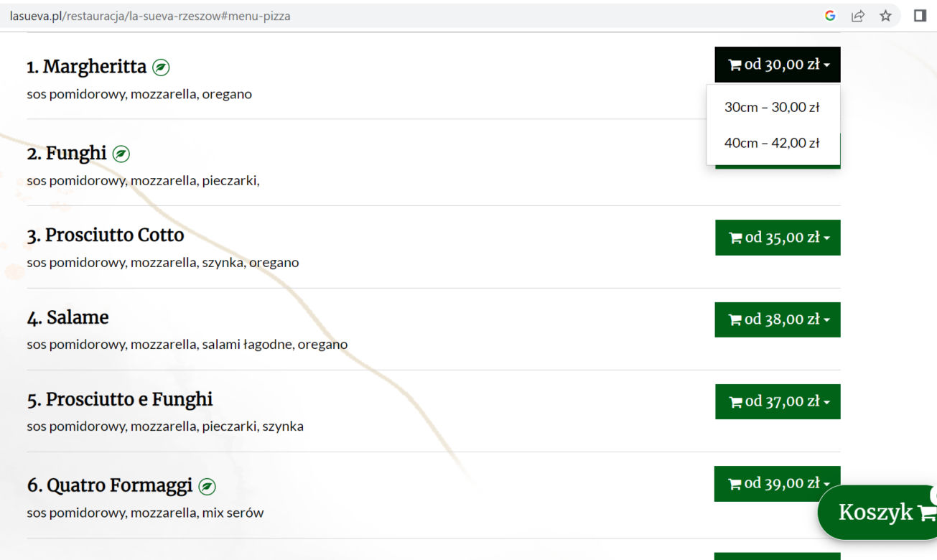The height and width of the screenshot is (560, 937).
Task: Select 40cm – 42,00 zł option
Action: [x=773, y=143]
